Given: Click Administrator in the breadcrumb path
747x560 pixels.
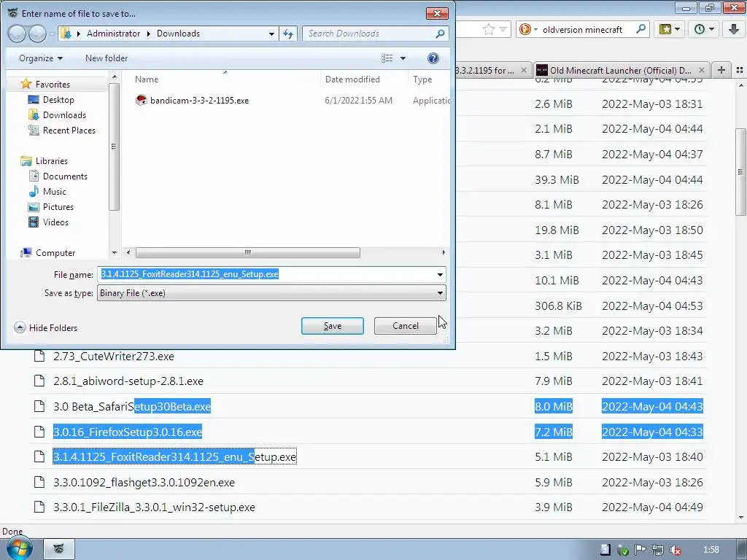Looking at the screenshot, I should [113, 34].
